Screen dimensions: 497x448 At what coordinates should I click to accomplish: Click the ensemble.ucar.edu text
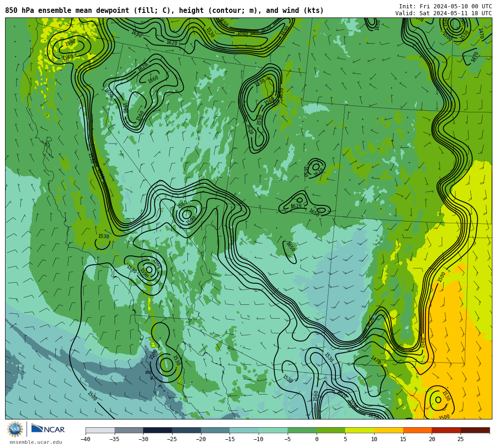coord(36,442)
